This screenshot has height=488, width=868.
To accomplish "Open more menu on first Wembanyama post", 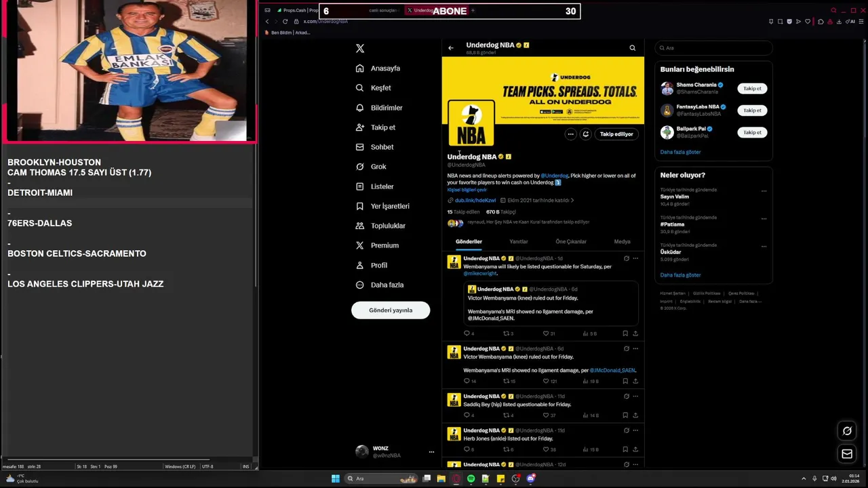I will point(635,258).
